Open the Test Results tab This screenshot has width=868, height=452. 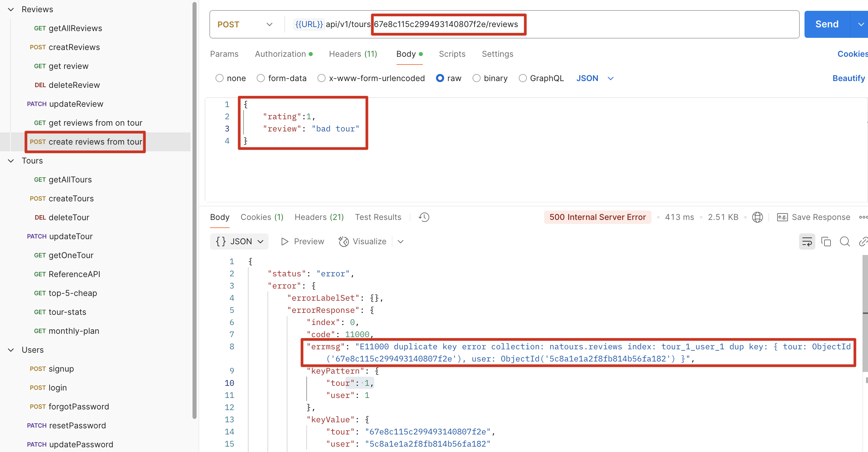pos(378,217)
